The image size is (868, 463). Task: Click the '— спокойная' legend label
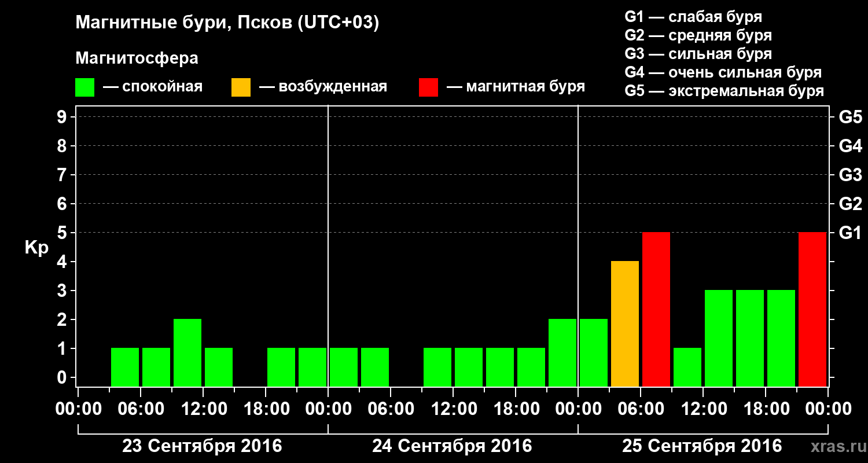point(153,87)
